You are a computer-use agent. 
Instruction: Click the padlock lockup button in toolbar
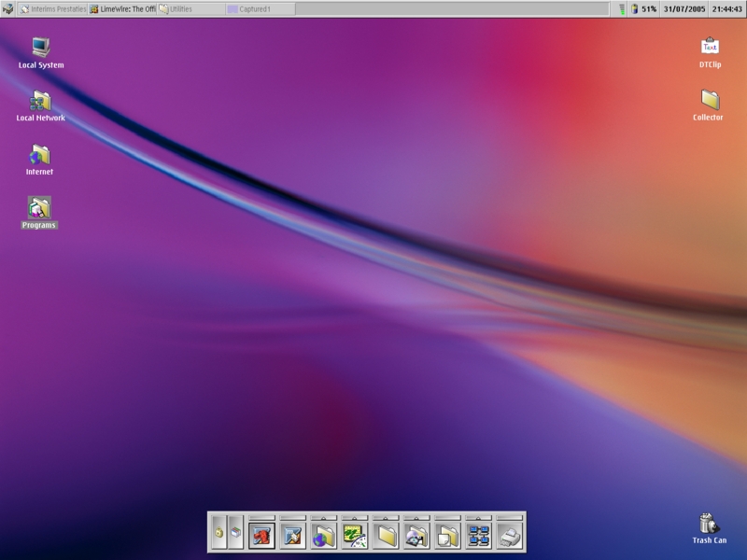218,532
